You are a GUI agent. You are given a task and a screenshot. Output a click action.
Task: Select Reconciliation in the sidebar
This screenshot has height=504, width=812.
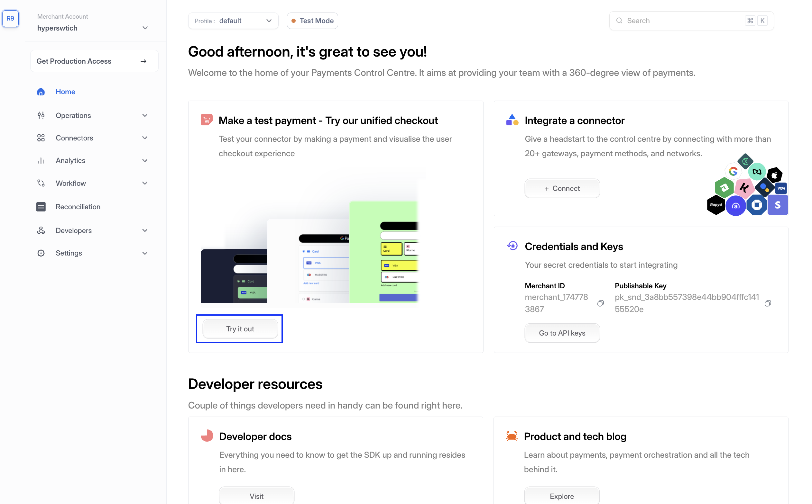[x=78, y=207]
